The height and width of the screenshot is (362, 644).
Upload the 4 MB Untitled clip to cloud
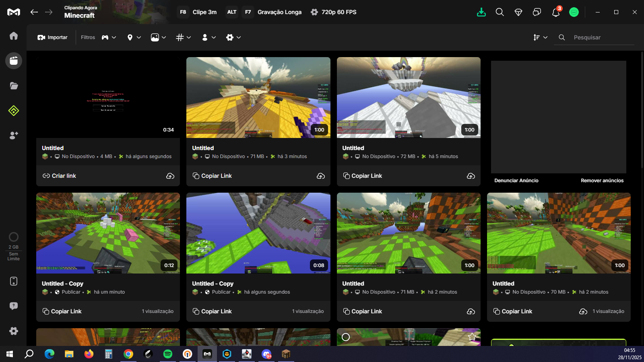click(170, 176)
